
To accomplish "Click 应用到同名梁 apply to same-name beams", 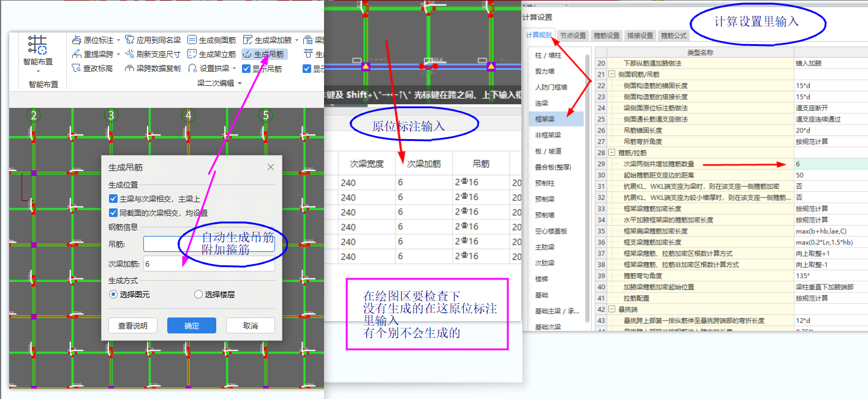I will (x=153, y=40).
